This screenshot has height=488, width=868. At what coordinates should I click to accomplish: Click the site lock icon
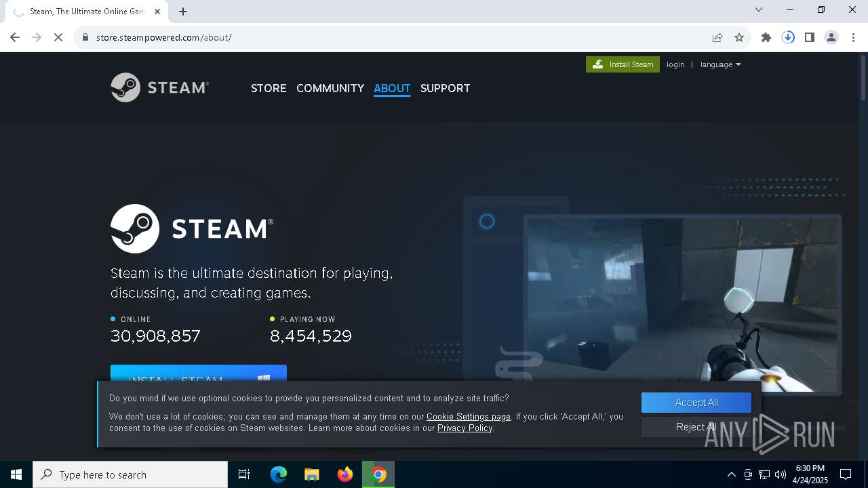[85, 37]
